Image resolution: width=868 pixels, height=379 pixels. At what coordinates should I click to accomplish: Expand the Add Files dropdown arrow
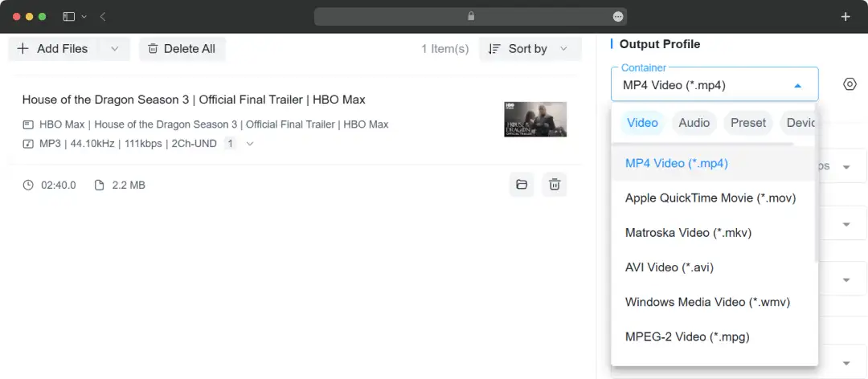click(115, 49)
